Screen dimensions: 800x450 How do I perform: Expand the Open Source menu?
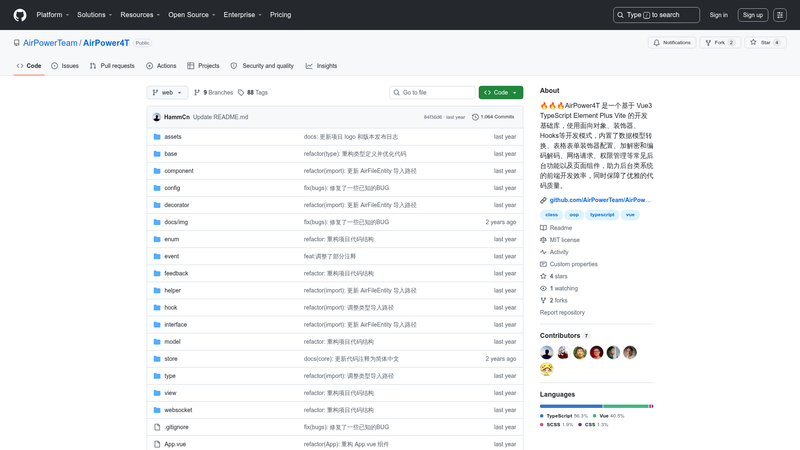192,15
